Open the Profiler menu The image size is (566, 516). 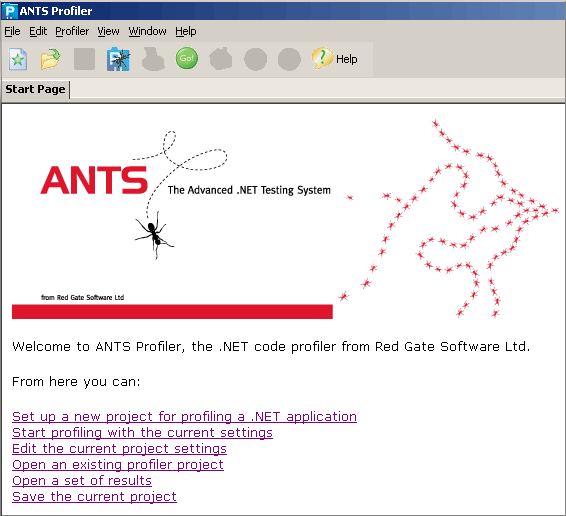(x=72, y=31)
